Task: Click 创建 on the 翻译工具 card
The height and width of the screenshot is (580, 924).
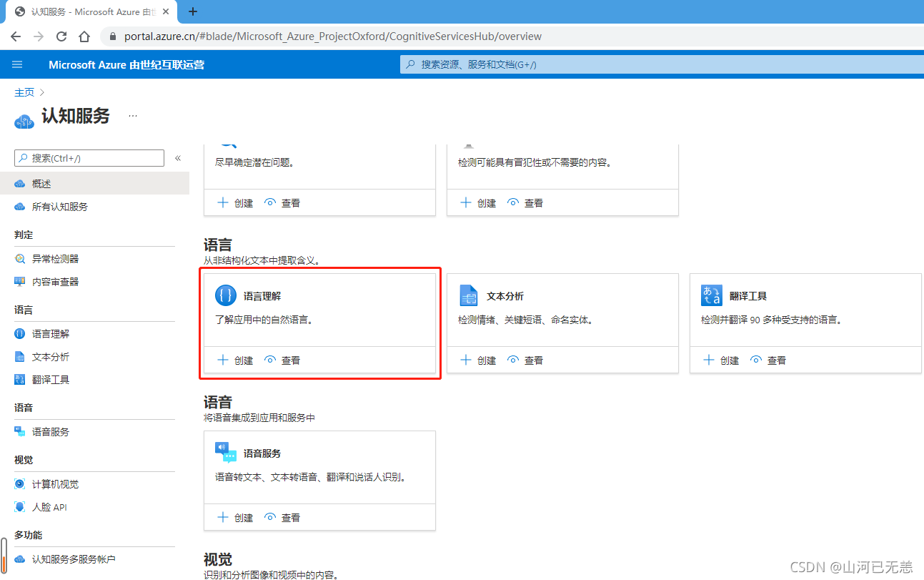Action: 721,360
